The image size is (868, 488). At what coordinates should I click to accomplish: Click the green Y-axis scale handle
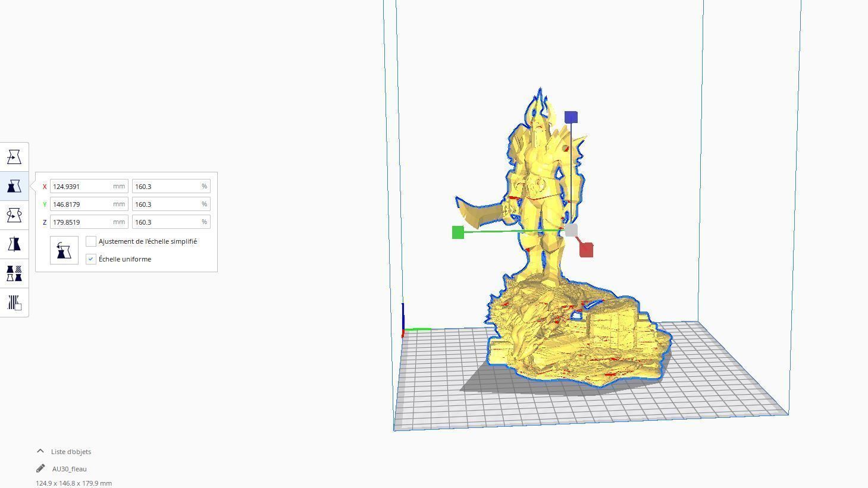(x=458, y=232)
